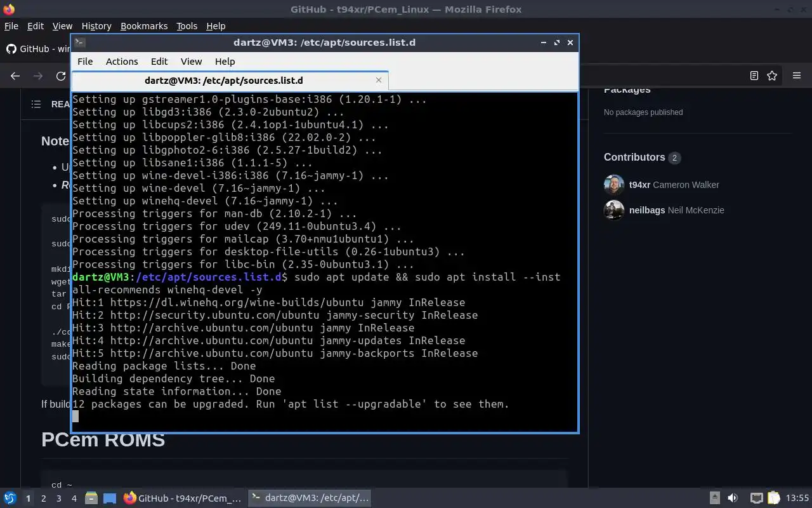Open contributor t94xr Cameron Walker profile
Image resolution: width=812 pixels, height=508 pixels.
[674, 185]
